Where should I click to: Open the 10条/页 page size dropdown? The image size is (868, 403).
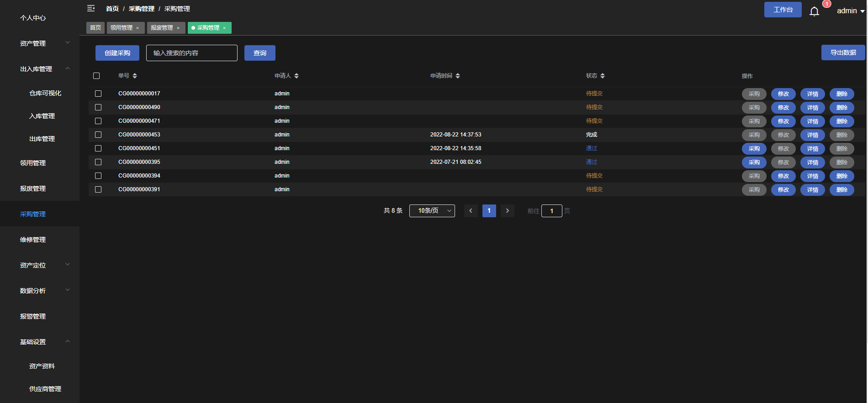pos(432,211)
